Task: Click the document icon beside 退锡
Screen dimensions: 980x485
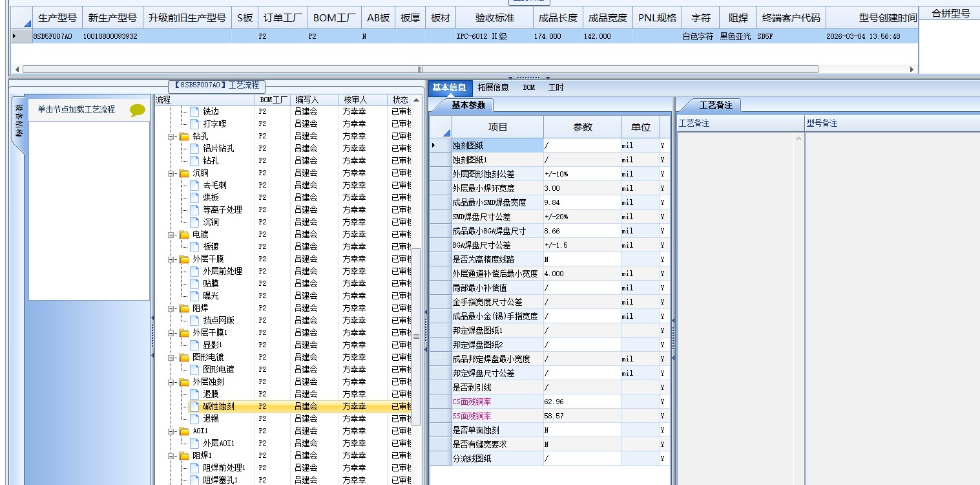Action: 194,419
